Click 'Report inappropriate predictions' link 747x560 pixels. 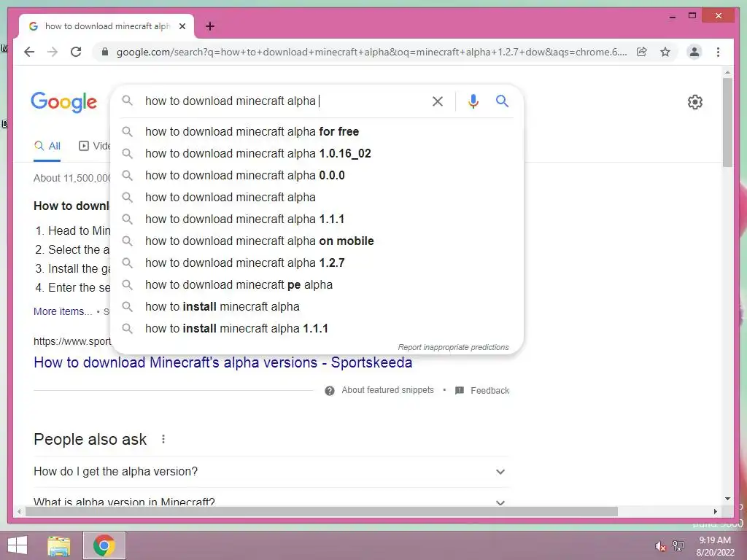pos(453,347)
